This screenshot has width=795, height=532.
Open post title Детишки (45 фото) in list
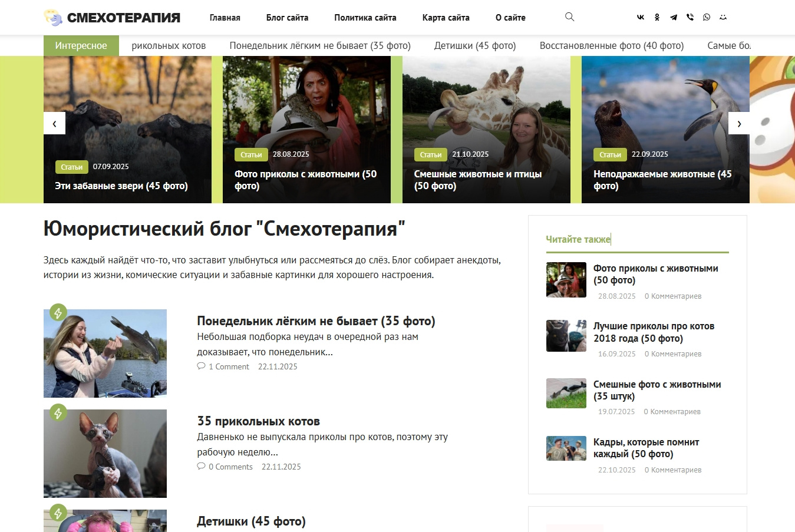(251, 521)
